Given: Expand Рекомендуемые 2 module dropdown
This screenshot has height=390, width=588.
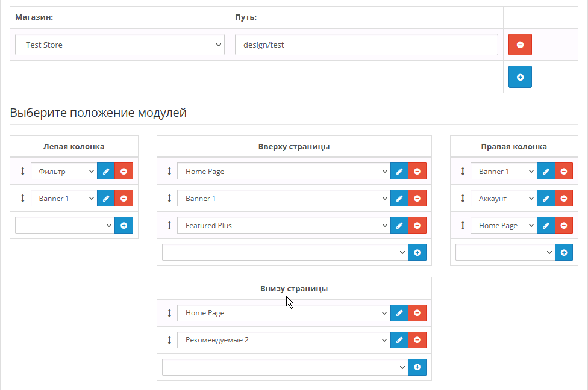Looking at the screenshot, I should [x=283, y=340].
